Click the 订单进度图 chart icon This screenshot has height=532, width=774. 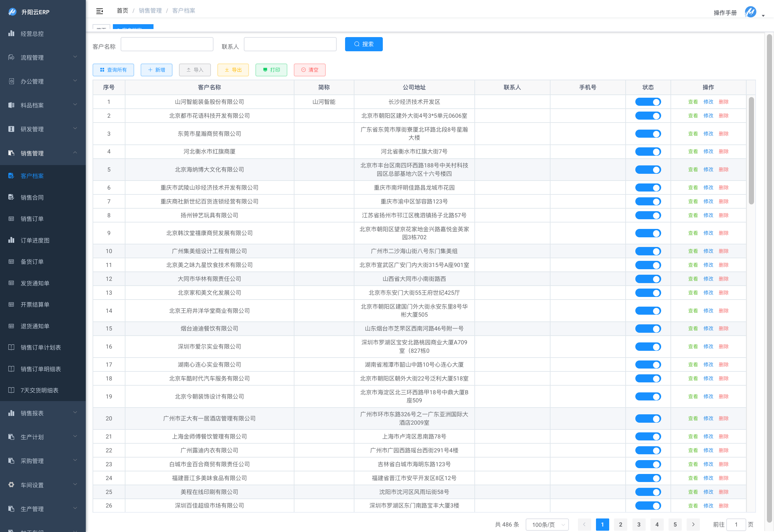click(11, 240)
